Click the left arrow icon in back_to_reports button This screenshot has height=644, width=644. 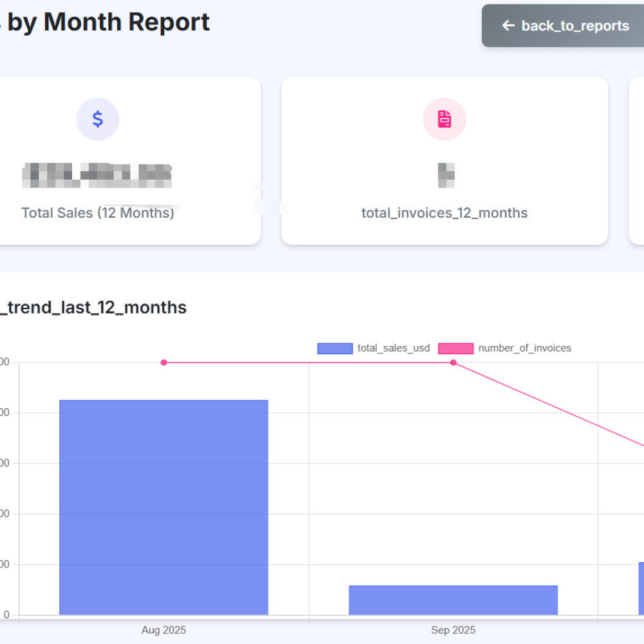click(507, 26)
